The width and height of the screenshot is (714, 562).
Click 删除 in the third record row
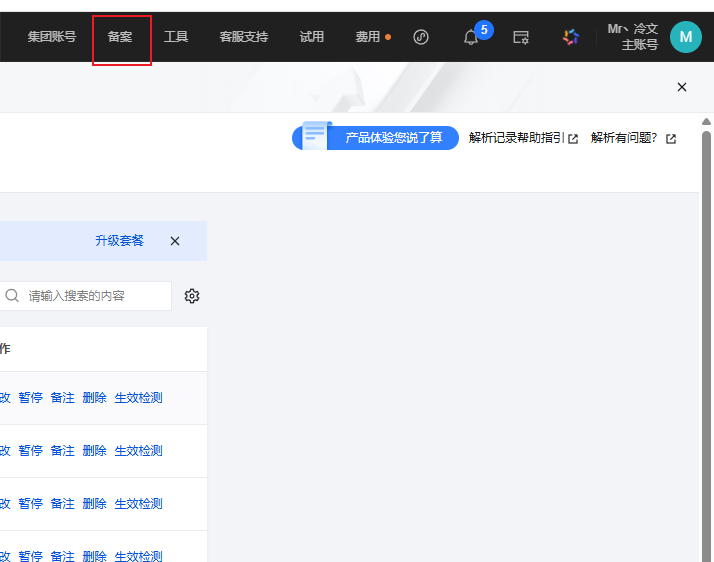pyautogui.click(x=94, y=503)
